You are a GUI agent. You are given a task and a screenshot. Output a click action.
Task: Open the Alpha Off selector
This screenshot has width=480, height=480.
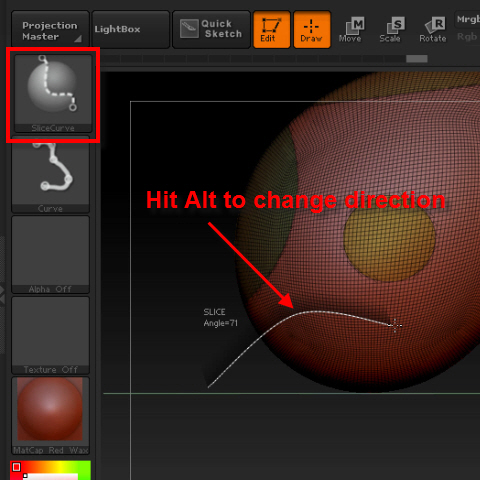pyautogui.click(x=50, y=255)
